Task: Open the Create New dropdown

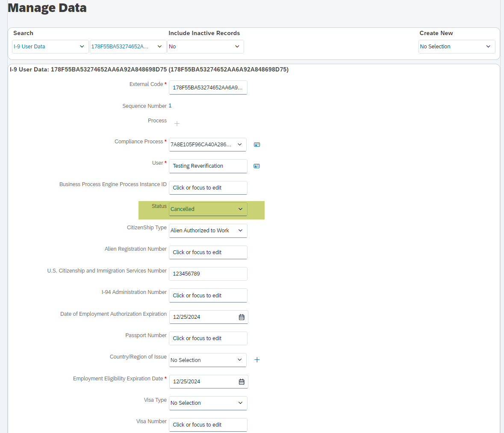Action: tap(457, 47)
